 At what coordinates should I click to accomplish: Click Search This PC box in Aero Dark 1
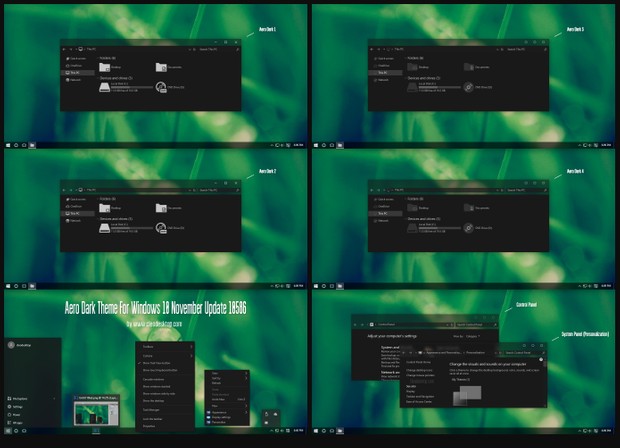(x=218, y=49)
